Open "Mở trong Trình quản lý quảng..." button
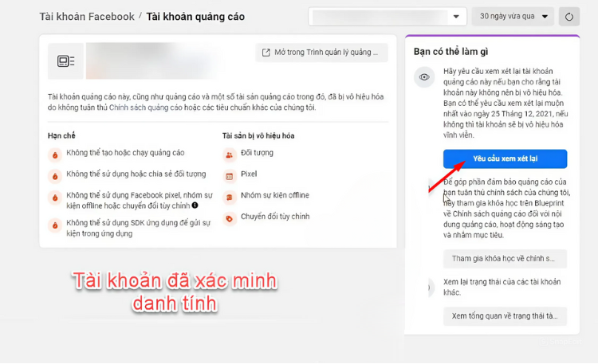598x364 pixels. 322,53
